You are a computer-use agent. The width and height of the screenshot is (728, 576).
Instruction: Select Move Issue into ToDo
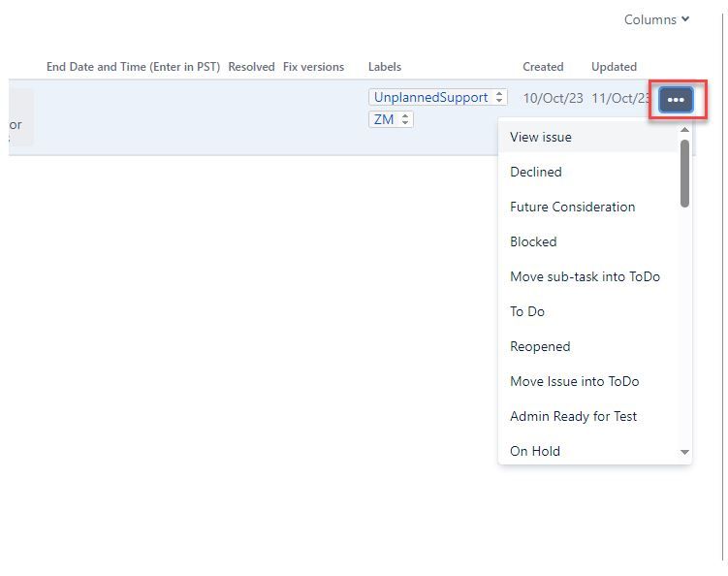click(x=587, y=381)
